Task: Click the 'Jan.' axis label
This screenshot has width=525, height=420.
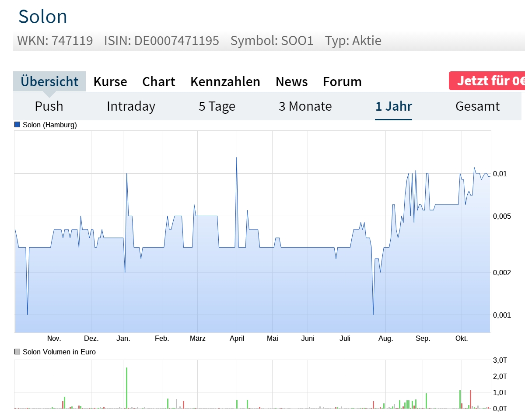Action: coord(123,339)
